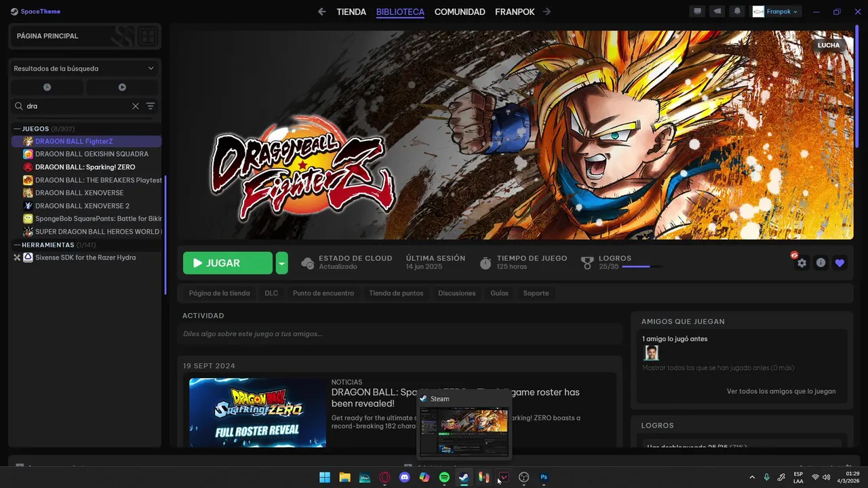Open the Soporte tab

[536, 293]
